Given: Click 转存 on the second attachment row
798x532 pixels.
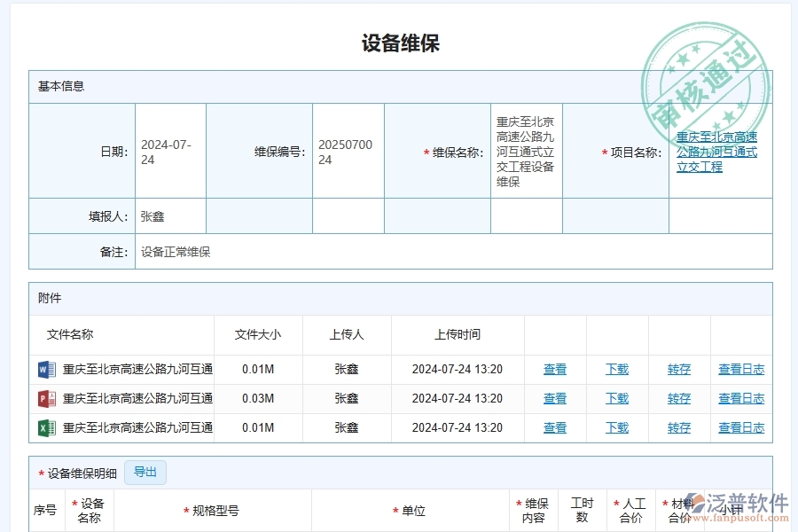Looking at the screenshot, I should (x=678, y=398).
